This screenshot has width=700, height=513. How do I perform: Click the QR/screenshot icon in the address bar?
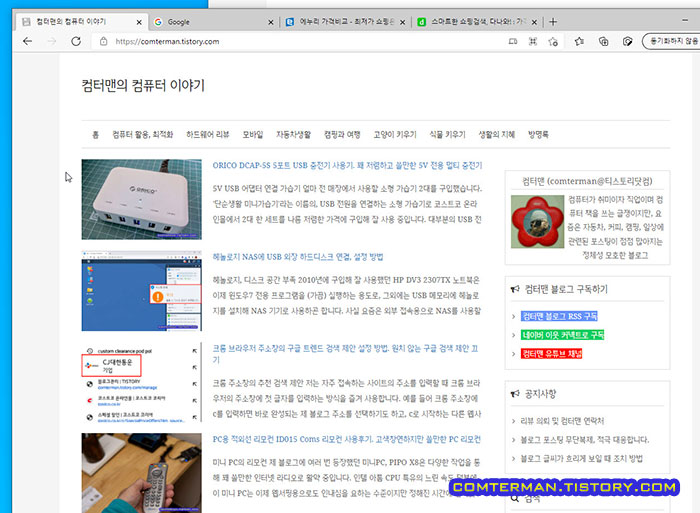(x=533, y=42)
